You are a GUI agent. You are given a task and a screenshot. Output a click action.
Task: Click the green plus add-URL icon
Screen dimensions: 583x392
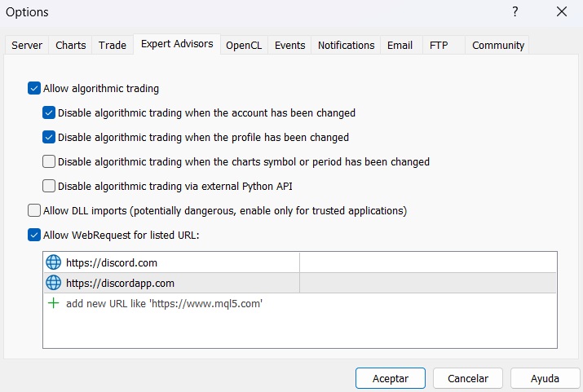pyautogui.click(x=54, y=303)
